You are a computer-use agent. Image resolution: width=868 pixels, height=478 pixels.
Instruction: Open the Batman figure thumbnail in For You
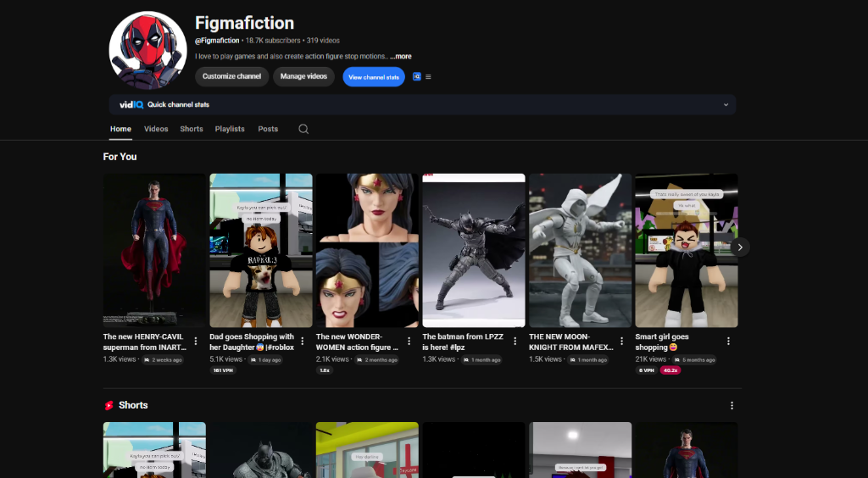click(x=474, y=251)
